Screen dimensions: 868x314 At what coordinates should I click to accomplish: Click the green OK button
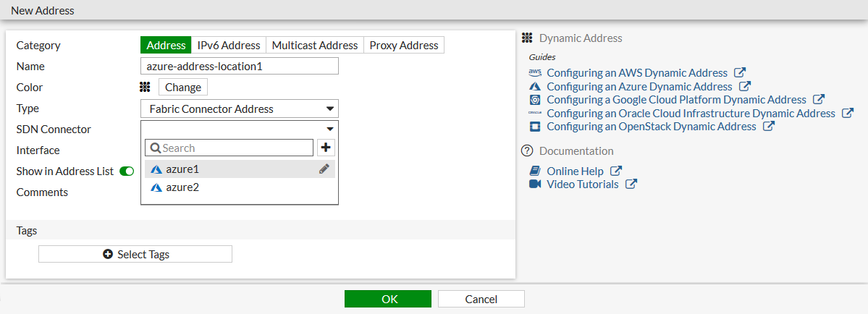coord(387,299)
